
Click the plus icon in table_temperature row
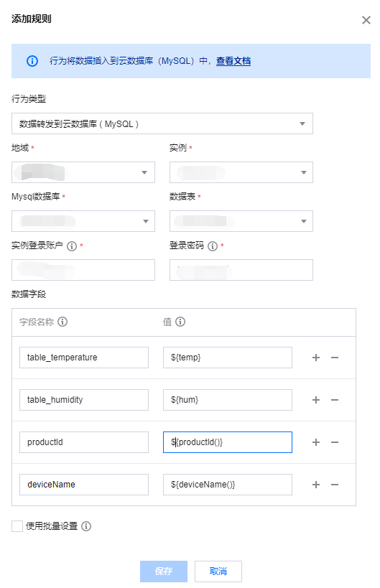[x=316, y=358]
